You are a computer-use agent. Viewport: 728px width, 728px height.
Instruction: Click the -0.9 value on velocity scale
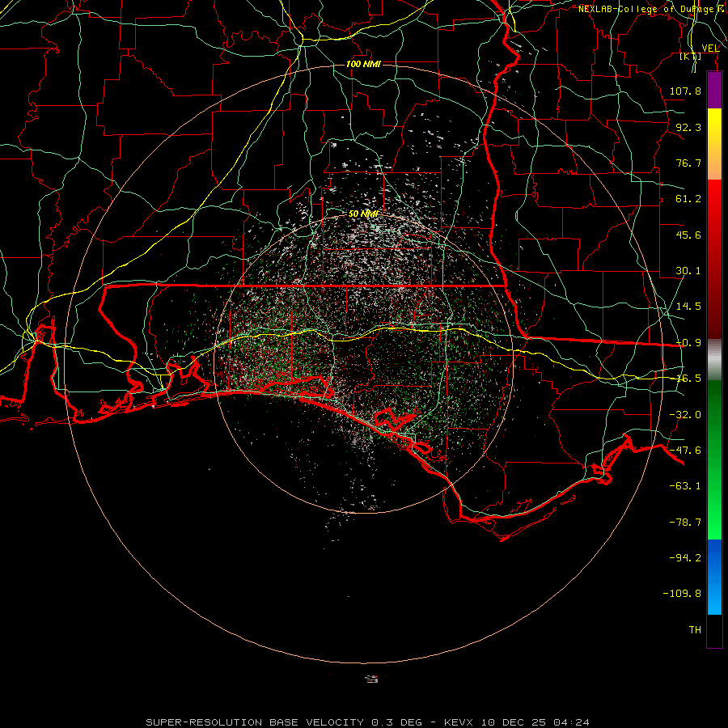[688, 343]
